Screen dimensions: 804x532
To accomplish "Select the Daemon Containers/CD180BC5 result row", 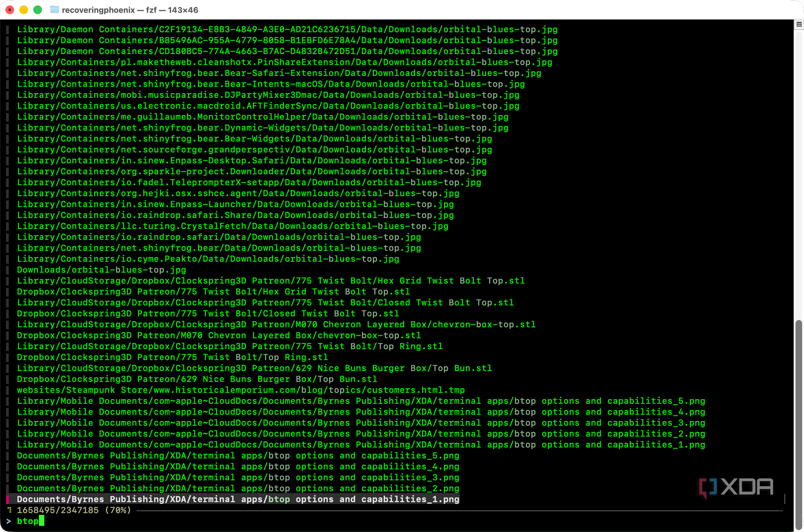I will tap(287, 51).
